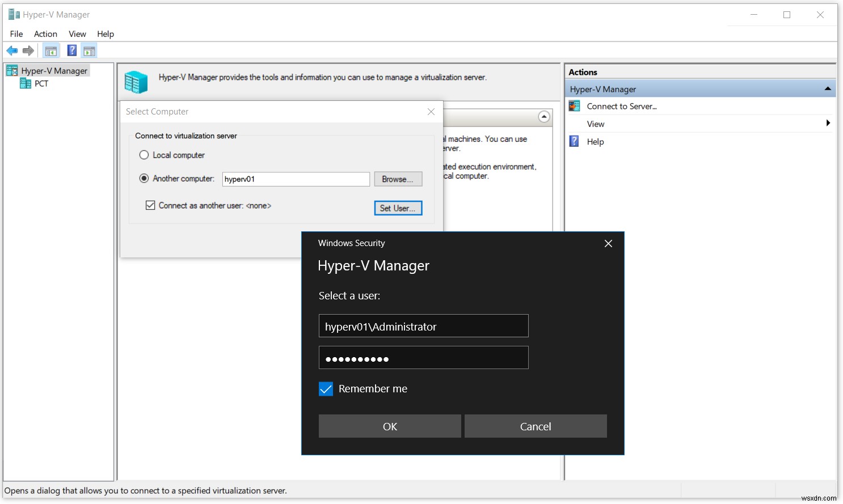
Task: Click the Set User button
Action: click(x=398, y=207)
